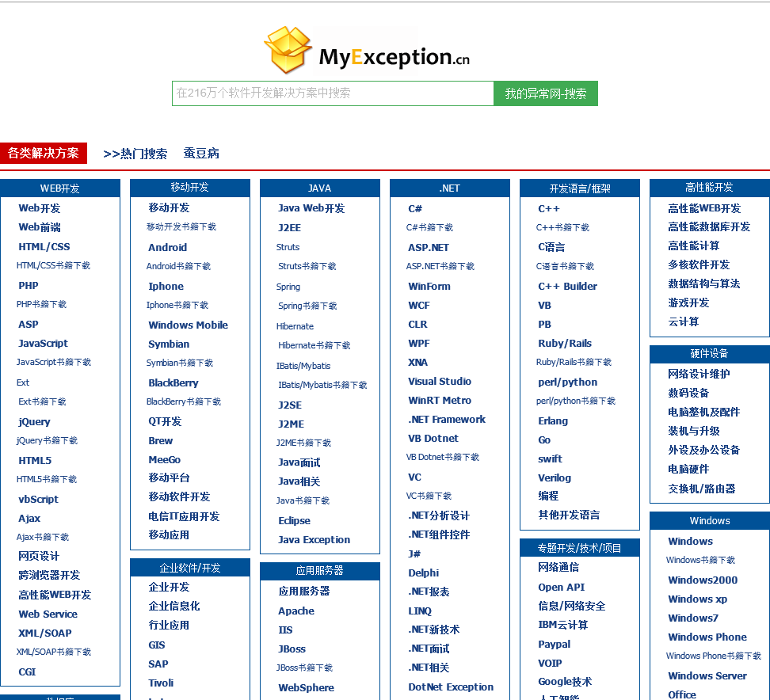Viewport: 770px width, 700px height.
Task: Open the 高性能数据库开发 link
Action: pyautogui.click(x=709, y=226)
